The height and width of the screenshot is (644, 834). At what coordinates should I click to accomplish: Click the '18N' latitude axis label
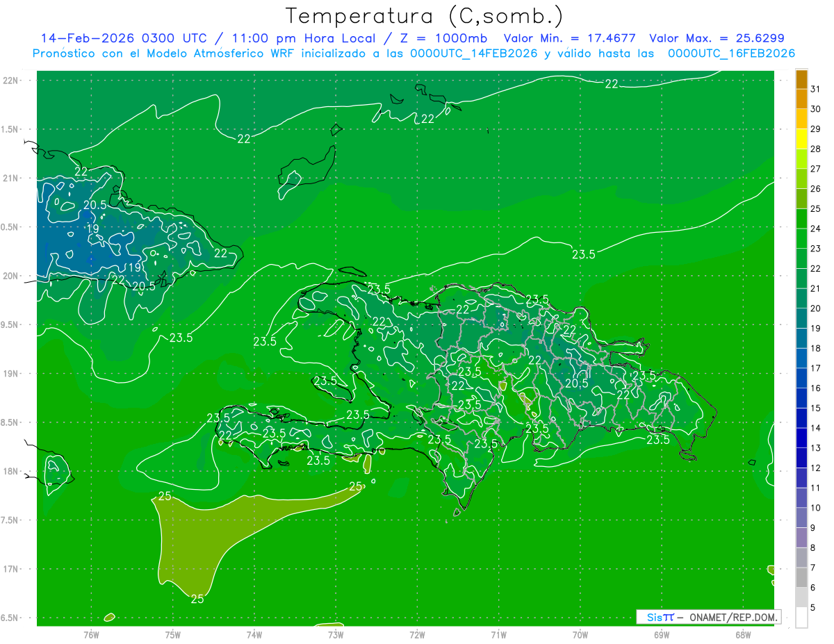pyautogui.click(x=12, y=471)
